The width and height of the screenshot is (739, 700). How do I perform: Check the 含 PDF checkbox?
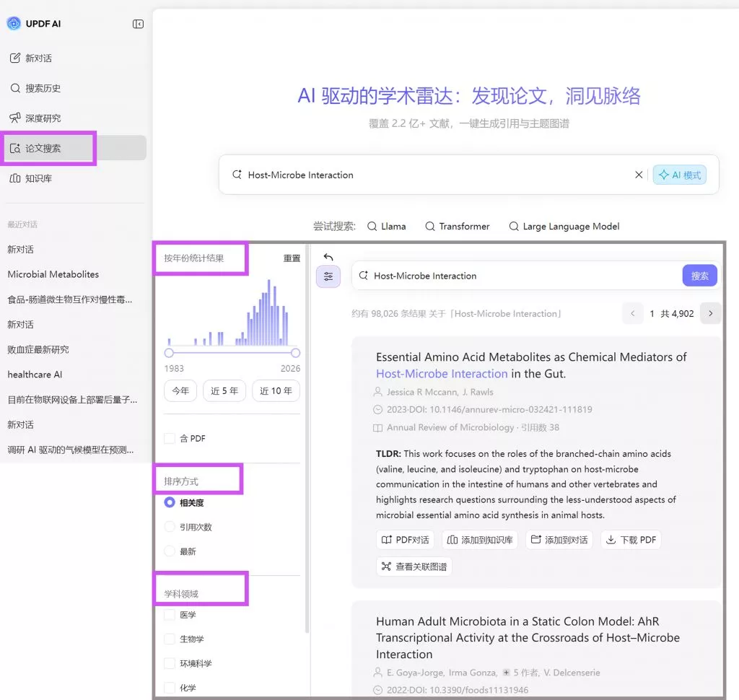(170, 438)
